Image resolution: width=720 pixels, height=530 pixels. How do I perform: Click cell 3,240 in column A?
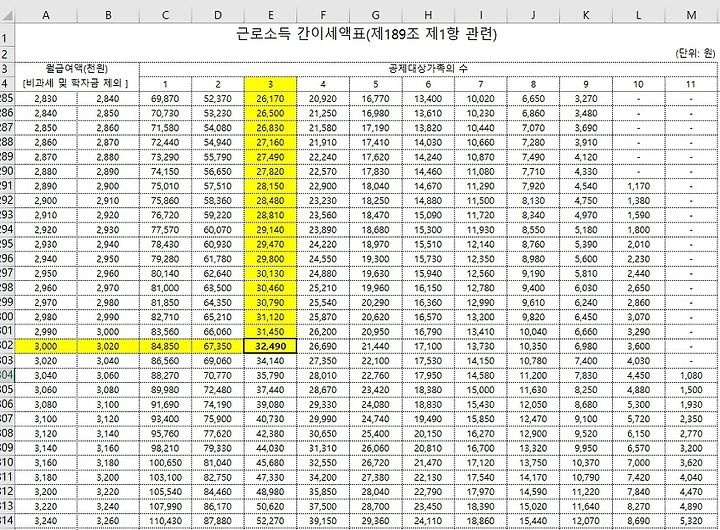coord(46,521)
